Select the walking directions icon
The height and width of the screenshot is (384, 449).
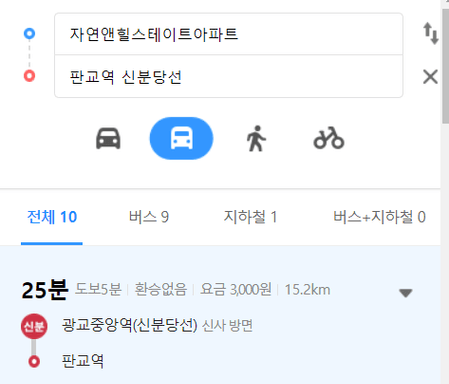tap(256, 138)
